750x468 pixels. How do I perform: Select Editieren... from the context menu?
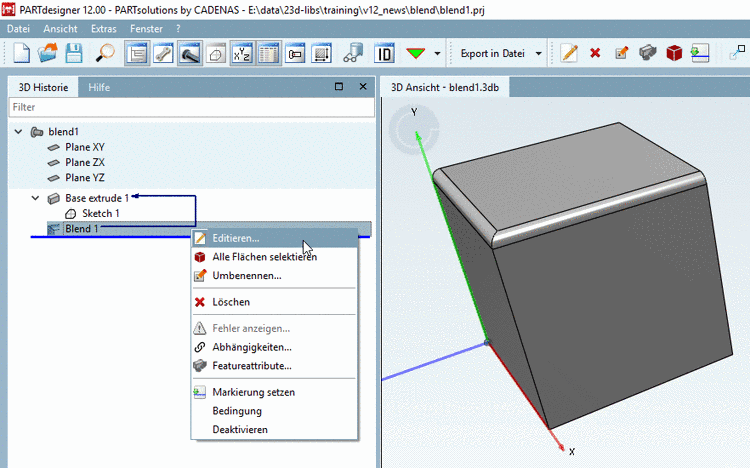click(235, 238)
